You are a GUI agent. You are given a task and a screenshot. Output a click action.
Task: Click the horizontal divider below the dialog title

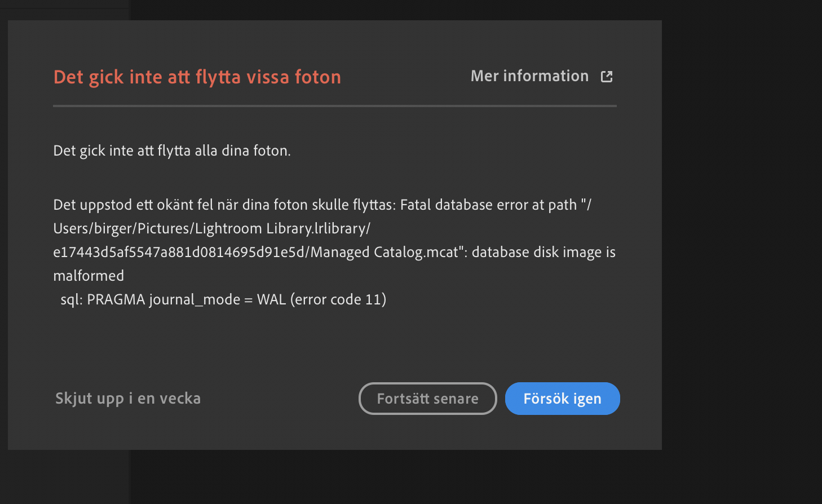pyautogui.click(x=335, y=106)
